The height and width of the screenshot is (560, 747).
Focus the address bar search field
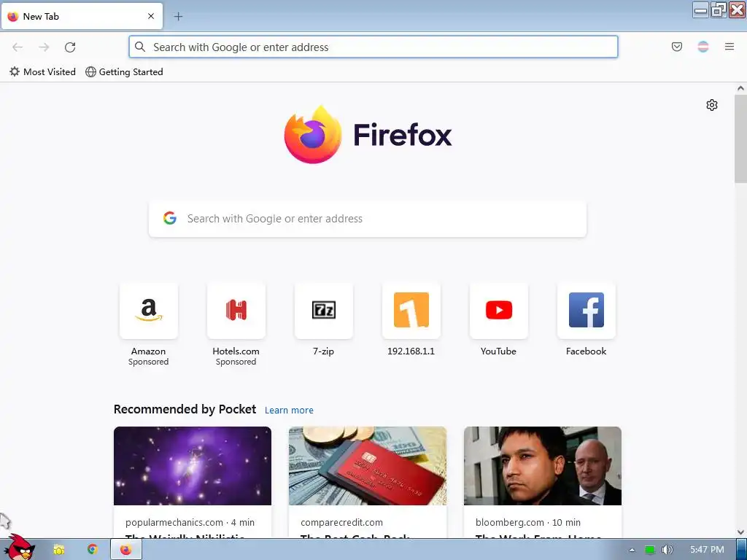pos(373,47)
